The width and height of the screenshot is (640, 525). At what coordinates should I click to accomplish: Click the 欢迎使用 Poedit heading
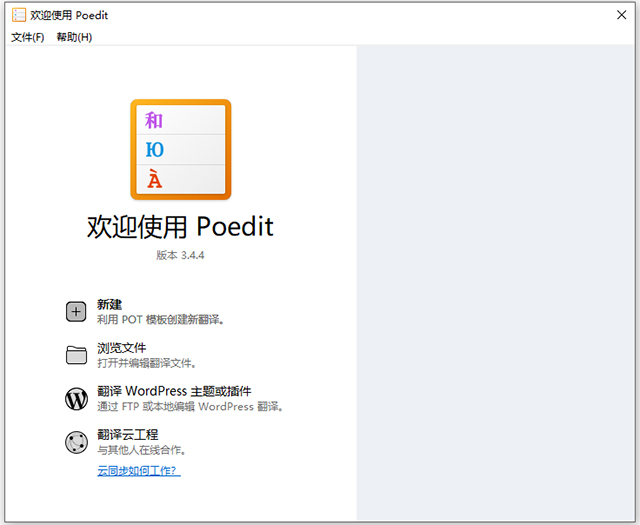point(180,227)
